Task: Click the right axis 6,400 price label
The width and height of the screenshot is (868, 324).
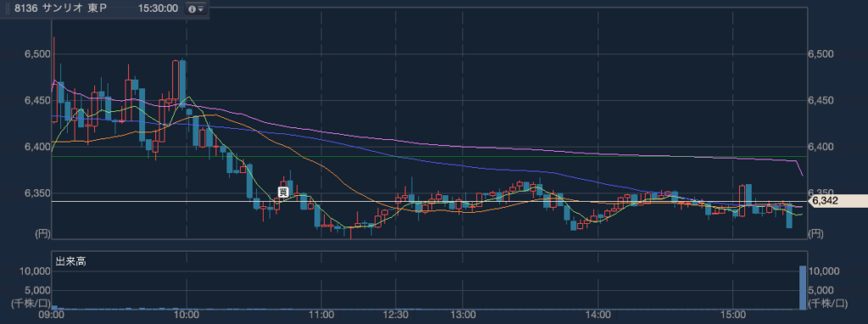Action: pyautogui.click(x=821, y=147)
